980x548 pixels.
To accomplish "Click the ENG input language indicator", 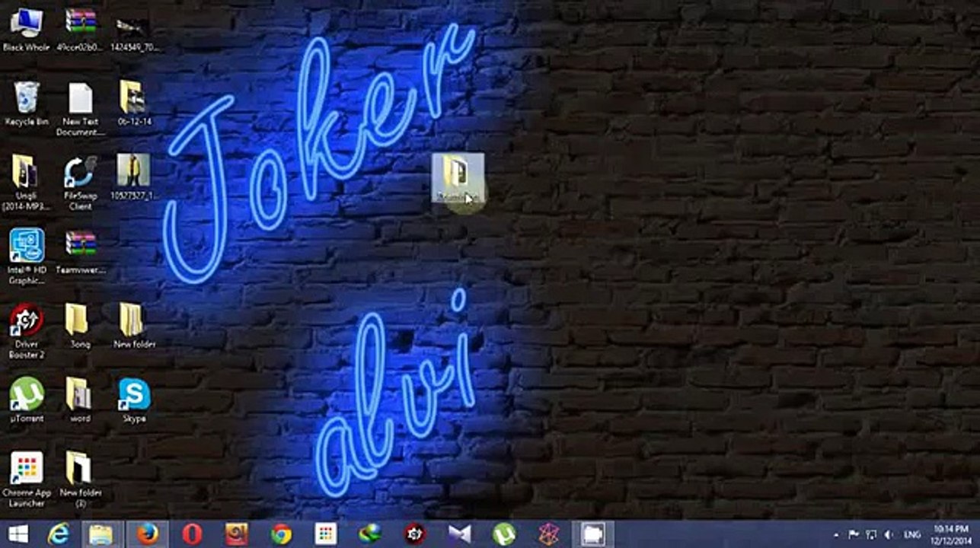I will [911, 535].
